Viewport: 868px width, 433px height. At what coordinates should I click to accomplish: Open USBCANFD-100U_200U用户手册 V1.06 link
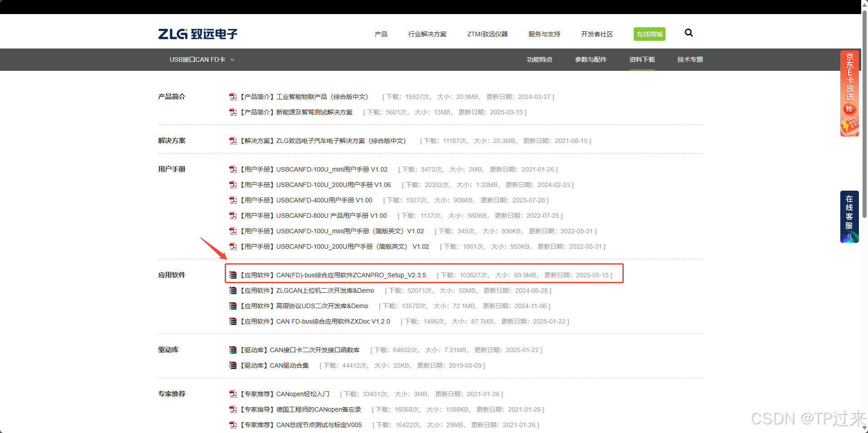[x=316, y=185]
